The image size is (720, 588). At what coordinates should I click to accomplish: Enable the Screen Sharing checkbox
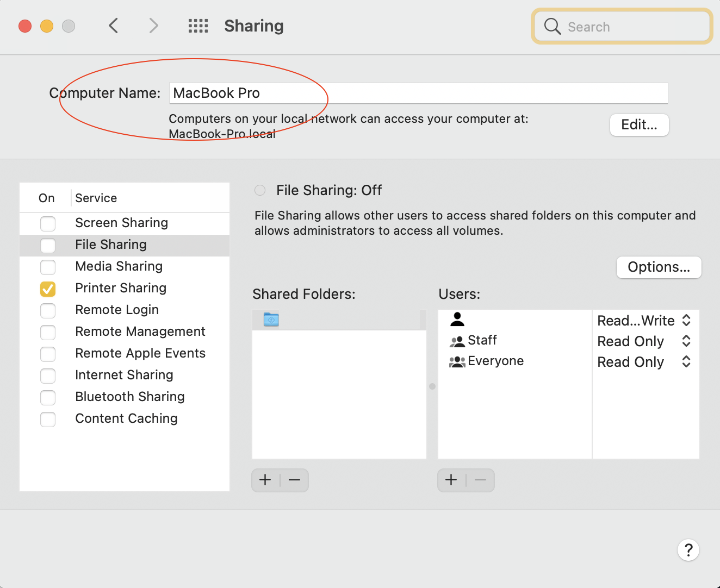point(48,223)
